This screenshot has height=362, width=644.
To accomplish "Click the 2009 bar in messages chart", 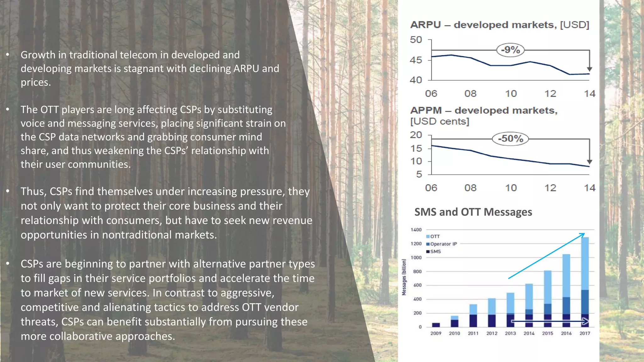I will 436,325.
